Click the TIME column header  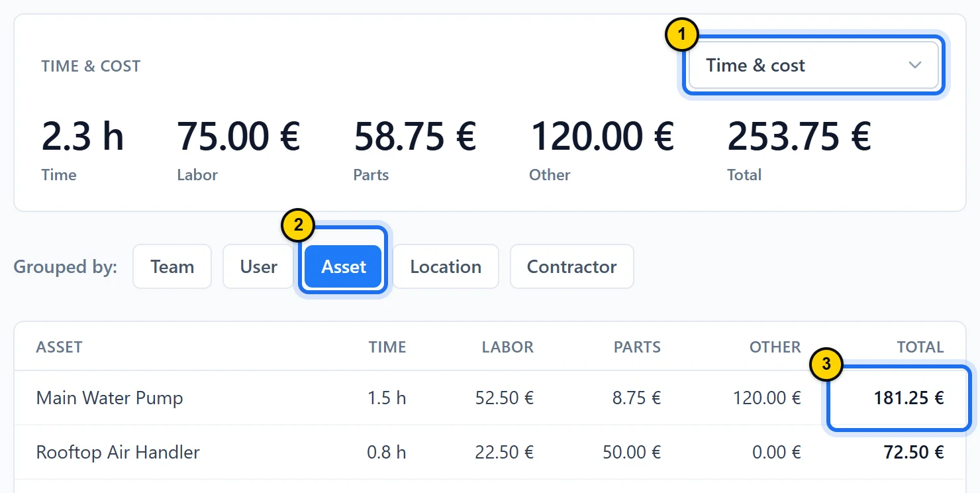[387, 347]
